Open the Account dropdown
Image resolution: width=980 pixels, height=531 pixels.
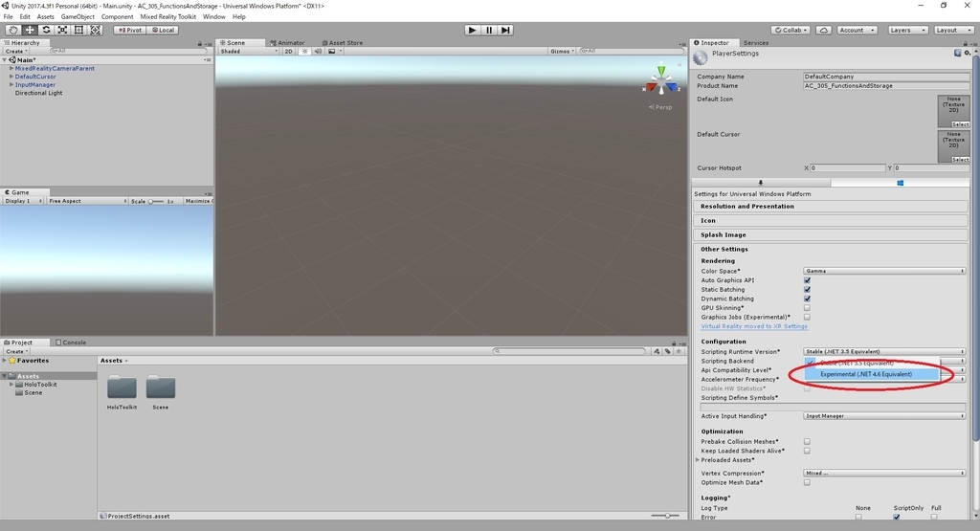[x=857, y=30]
